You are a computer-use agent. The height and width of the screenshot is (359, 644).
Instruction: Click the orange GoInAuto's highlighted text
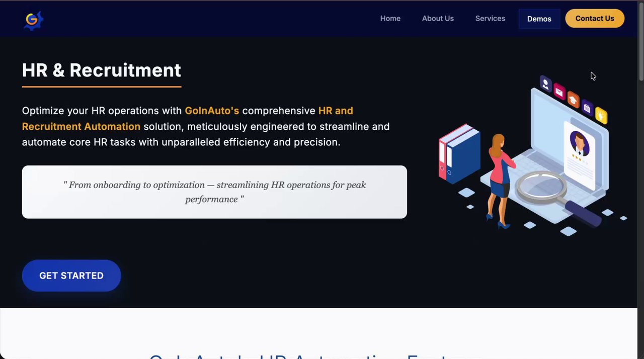212,111
